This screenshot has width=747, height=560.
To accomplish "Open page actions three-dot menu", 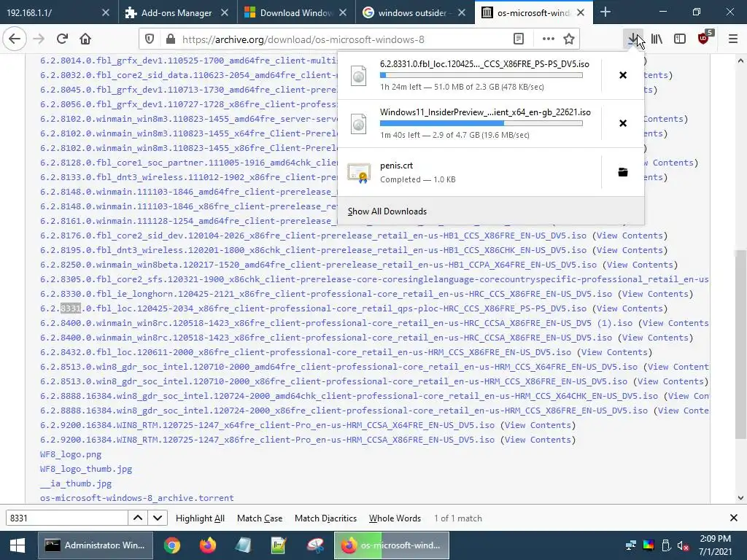I will click(x=549, y=39).
